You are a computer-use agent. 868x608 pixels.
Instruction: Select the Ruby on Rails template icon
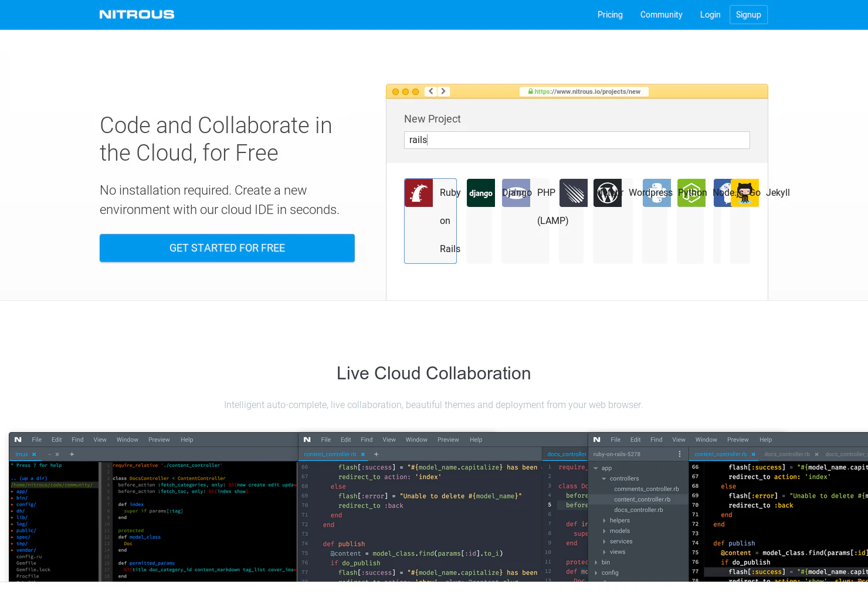pos(419,193)
